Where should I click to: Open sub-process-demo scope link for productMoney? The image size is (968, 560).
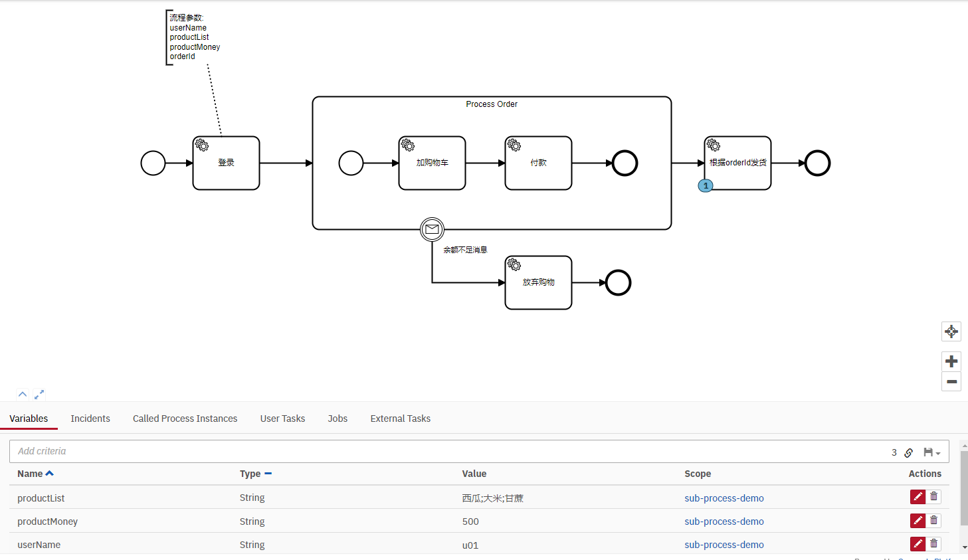coord(724,521)
